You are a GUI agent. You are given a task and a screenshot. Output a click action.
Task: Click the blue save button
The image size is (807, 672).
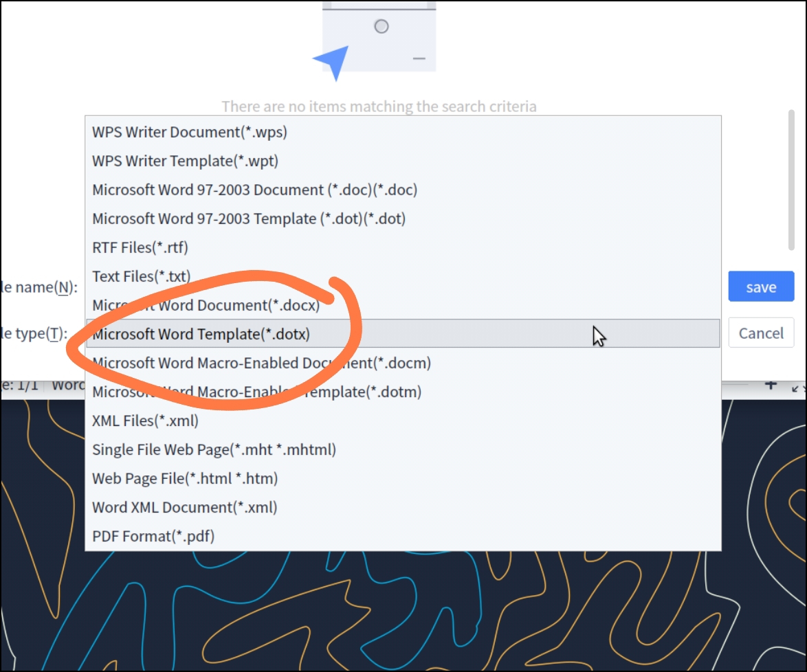coord(761,287)
